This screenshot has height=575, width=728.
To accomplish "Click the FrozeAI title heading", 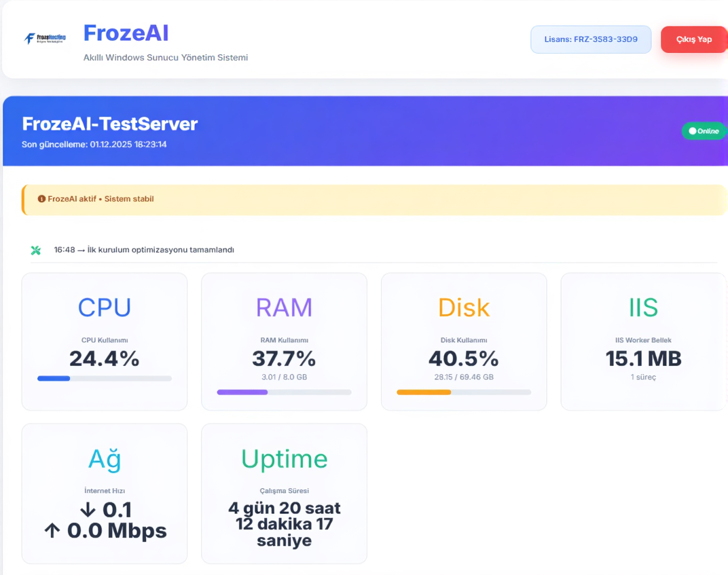I will 126,33.
